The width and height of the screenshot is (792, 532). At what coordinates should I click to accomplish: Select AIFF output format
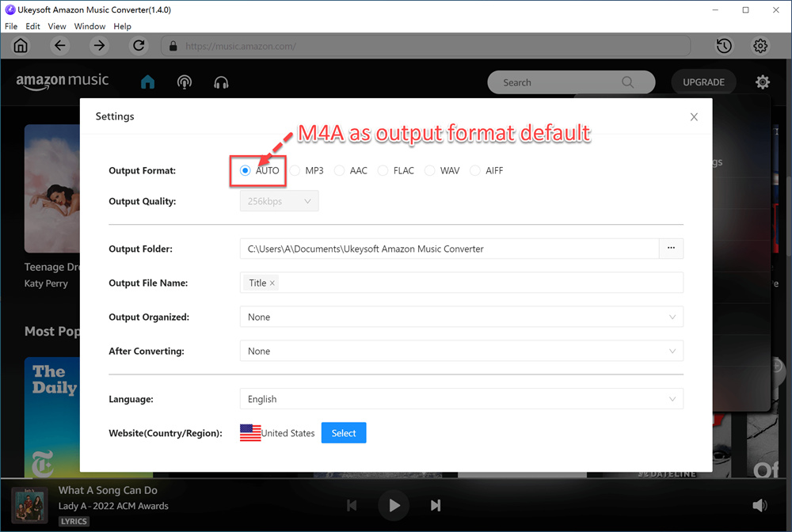point(474,170)
